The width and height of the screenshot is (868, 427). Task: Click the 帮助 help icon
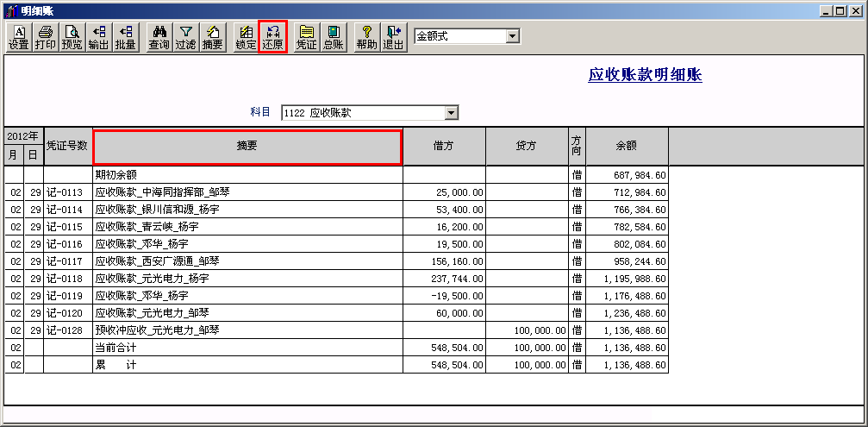coord(366,38)
